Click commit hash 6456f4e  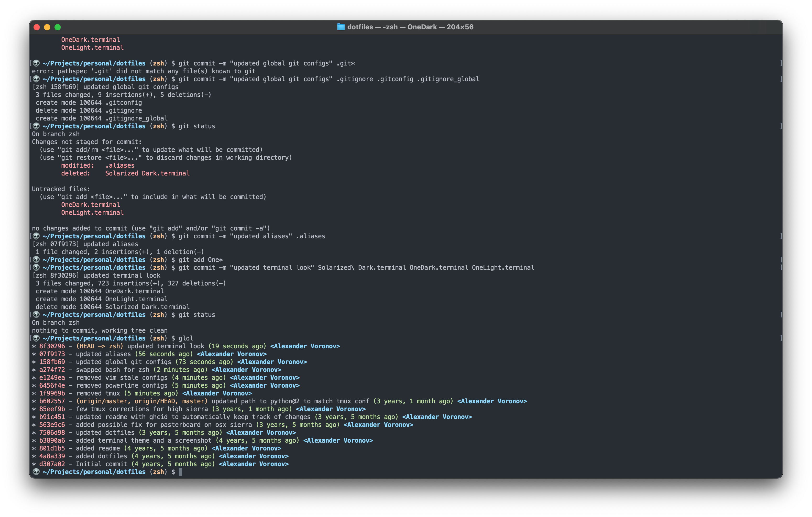click(x=52, y=386)
